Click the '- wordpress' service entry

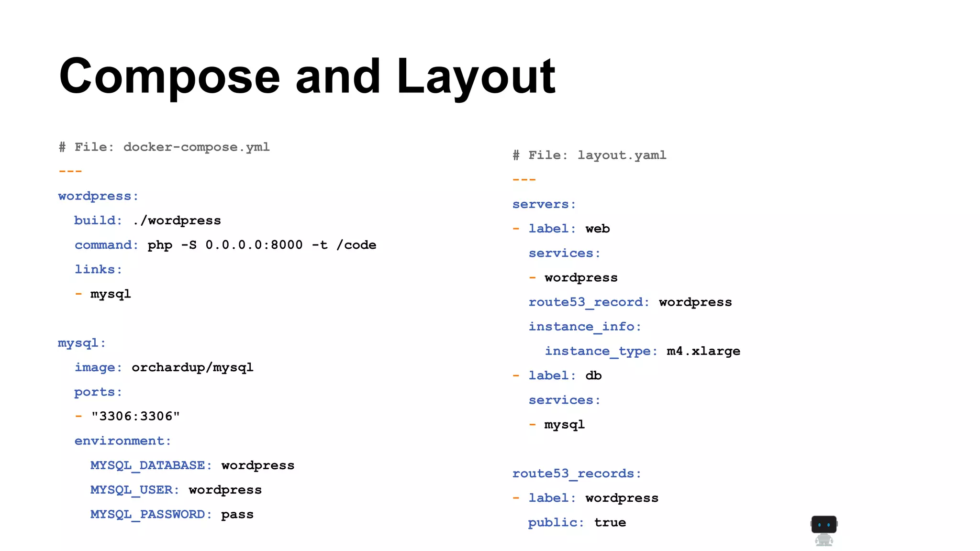pos(573,277)
